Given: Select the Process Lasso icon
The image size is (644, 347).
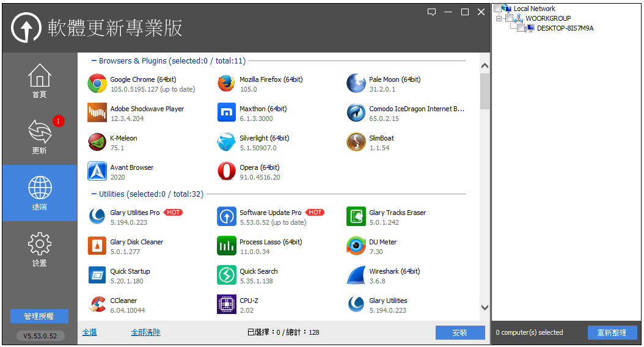Looking at the screenshot, I should 226,246.
